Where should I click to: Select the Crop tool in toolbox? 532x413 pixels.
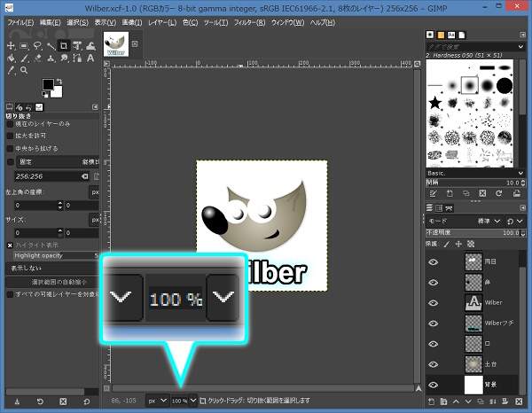click(64, 45)
